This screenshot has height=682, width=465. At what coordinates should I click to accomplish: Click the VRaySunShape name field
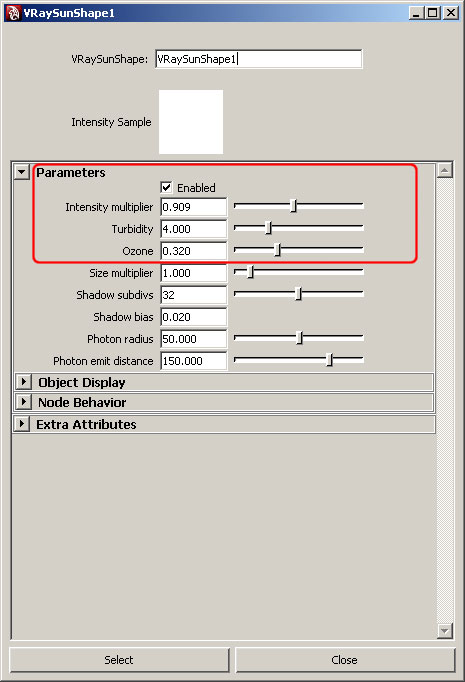[x=258, y=59]
